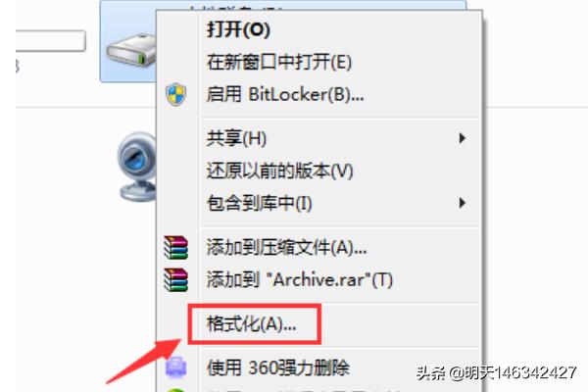Expand the 包含到库中(I) submenu arrow

462,203
